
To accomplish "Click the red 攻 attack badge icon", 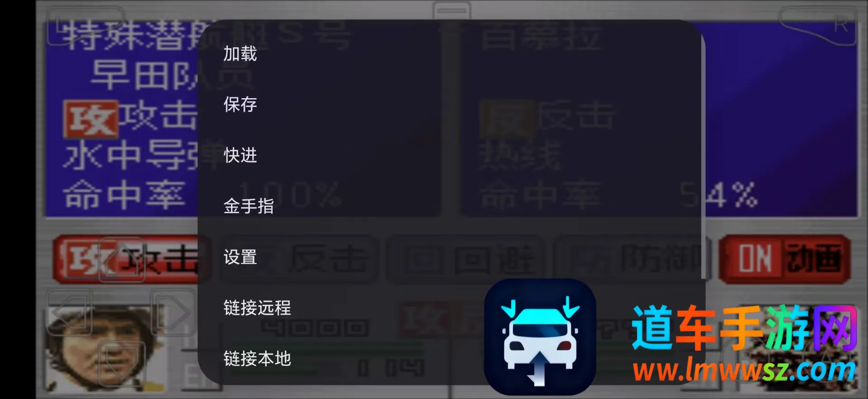I will tap(91, 119).
